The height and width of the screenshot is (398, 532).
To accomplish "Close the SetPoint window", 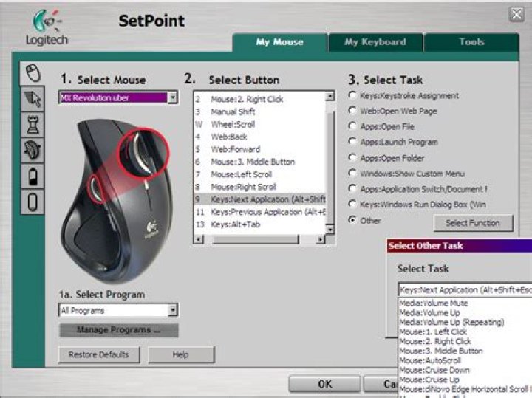I will pyautogui.click(x=516, y=15).
